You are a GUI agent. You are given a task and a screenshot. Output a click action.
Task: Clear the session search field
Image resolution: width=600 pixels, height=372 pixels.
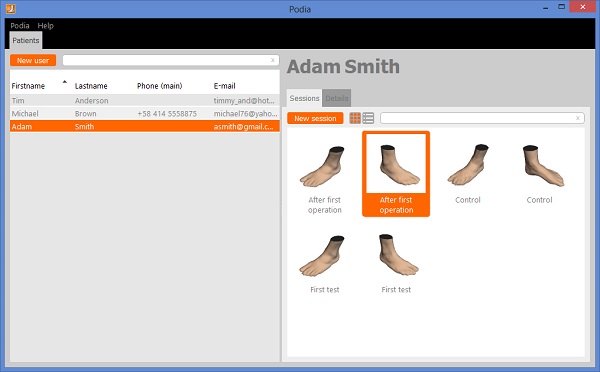point(577,118)
